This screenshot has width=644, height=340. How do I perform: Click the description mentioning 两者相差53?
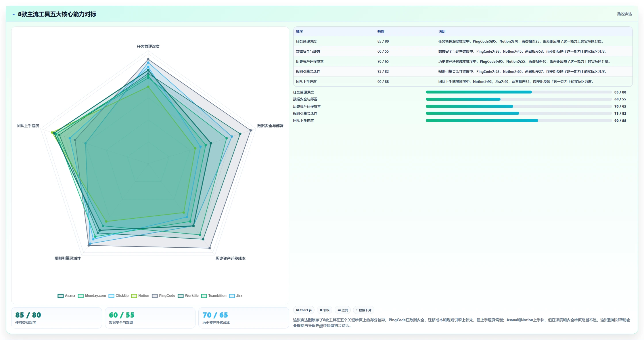[522, 51]
